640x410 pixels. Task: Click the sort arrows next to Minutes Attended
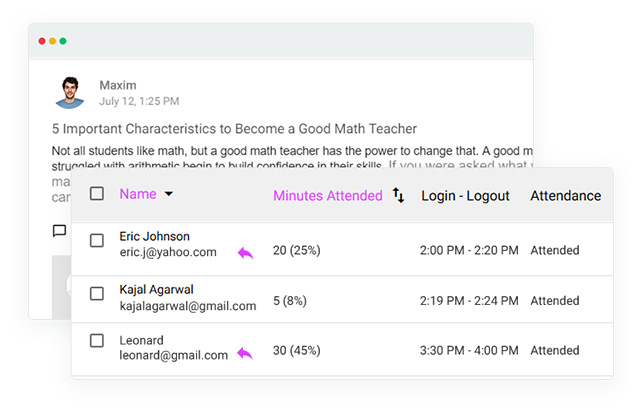tap(398, 195)
